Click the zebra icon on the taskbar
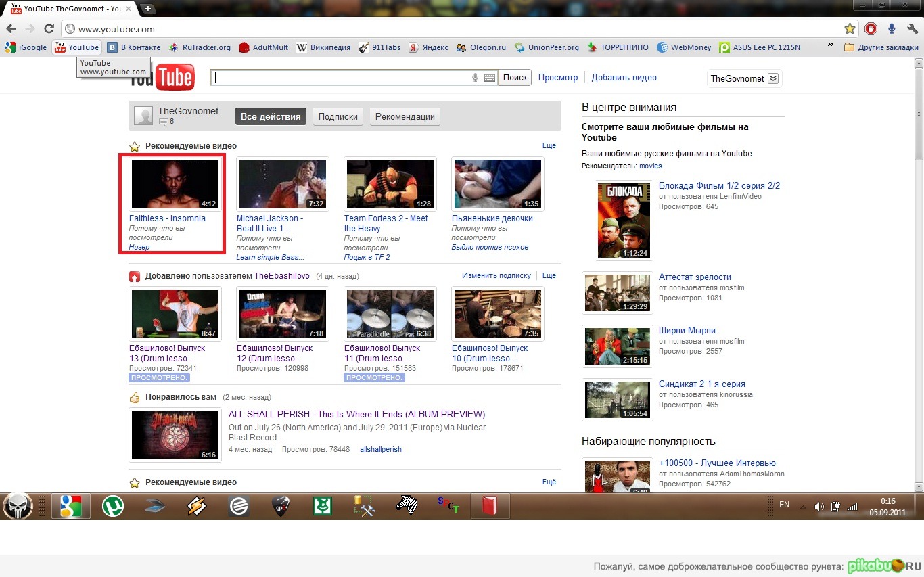Viewport: 924px width, 577px height. pyautogui.click(x=406, y=505)
